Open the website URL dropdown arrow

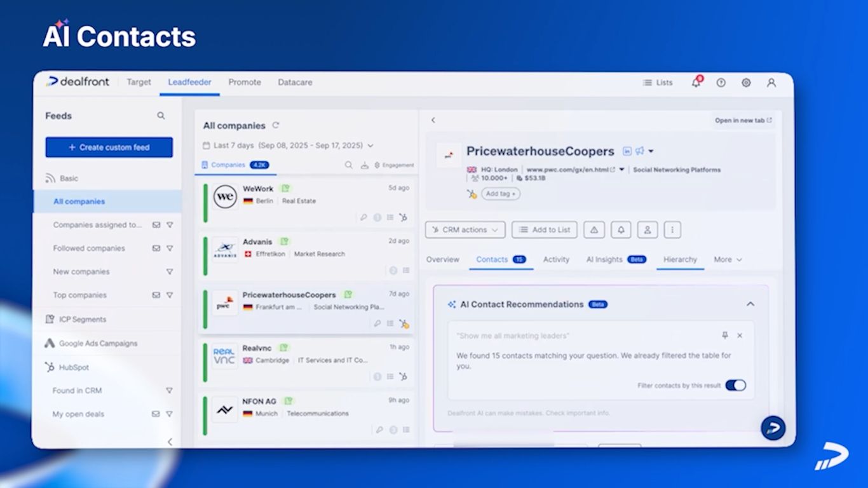coord(621,170)
